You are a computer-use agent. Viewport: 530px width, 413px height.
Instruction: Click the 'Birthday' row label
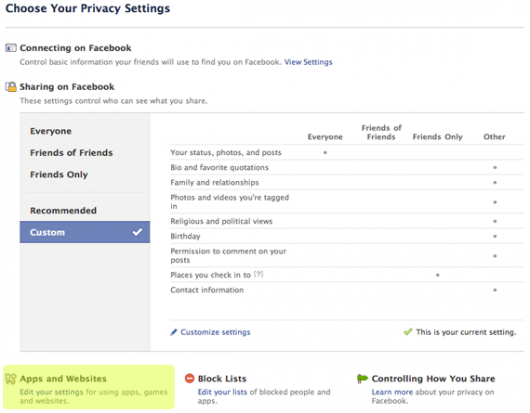point(185,236)
